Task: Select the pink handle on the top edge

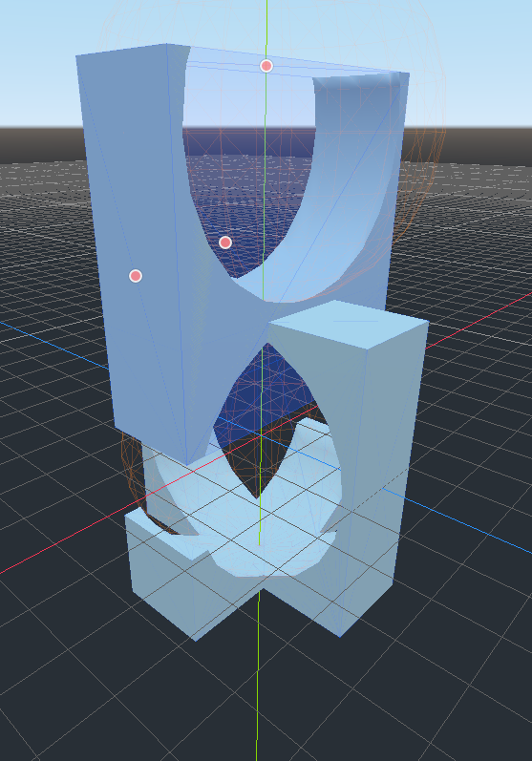Action: [266, 66]
